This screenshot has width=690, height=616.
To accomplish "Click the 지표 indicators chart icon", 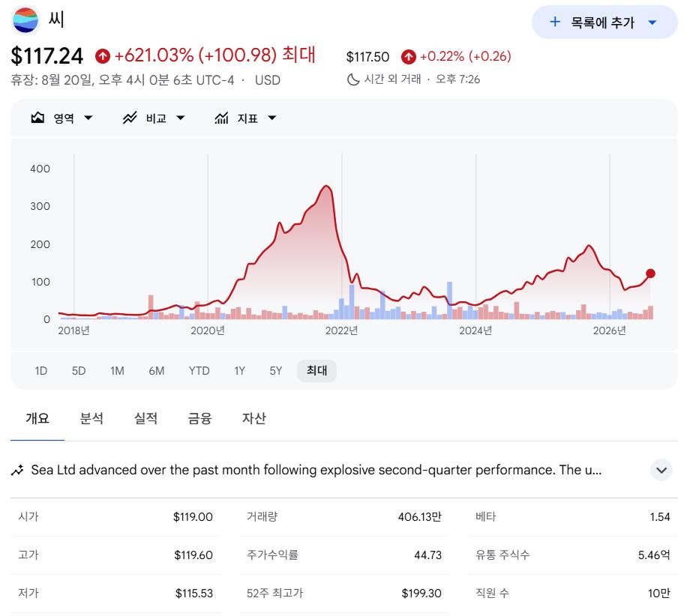I will (221, 118).
